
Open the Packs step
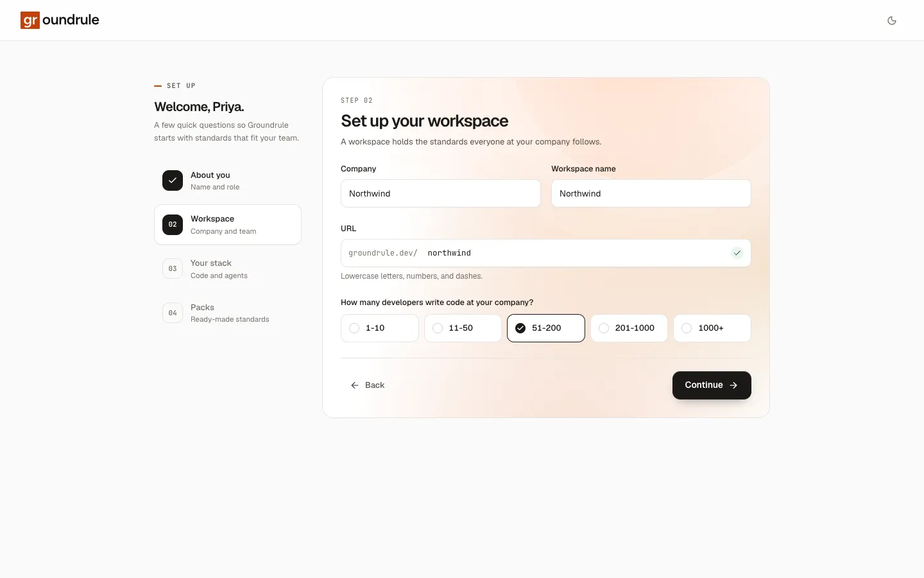[x=228, y=313]
